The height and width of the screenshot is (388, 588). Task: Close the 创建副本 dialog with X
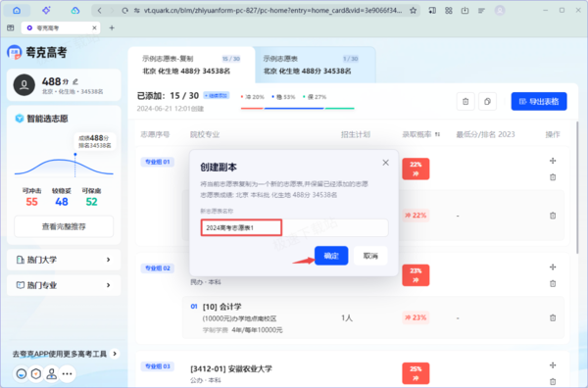[x=385, y=163]
